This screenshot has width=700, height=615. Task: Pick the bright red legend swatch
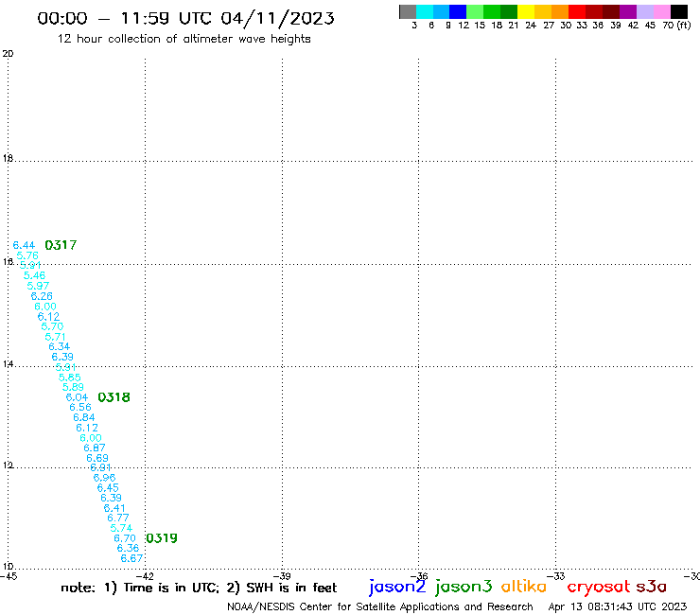point(576,11)
